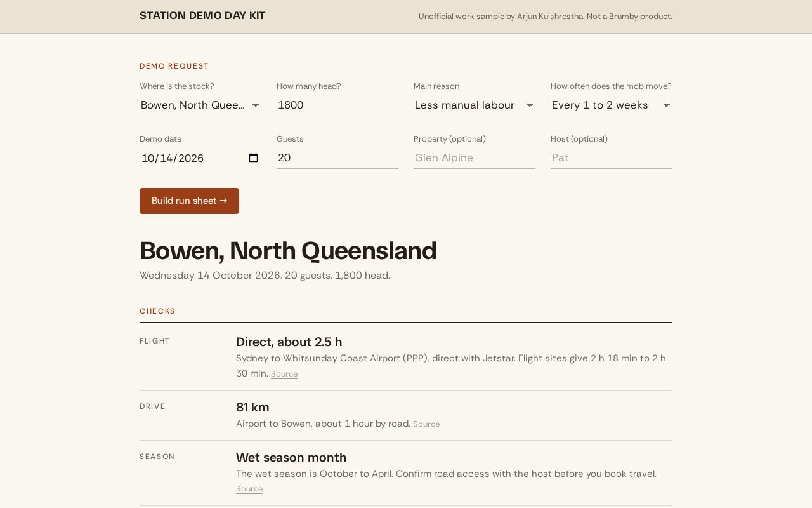Image resolution: width=812 pixels, height=508 pixels.
Task: Open 'How often does the mob move?' dropdown
Action: 612,105
